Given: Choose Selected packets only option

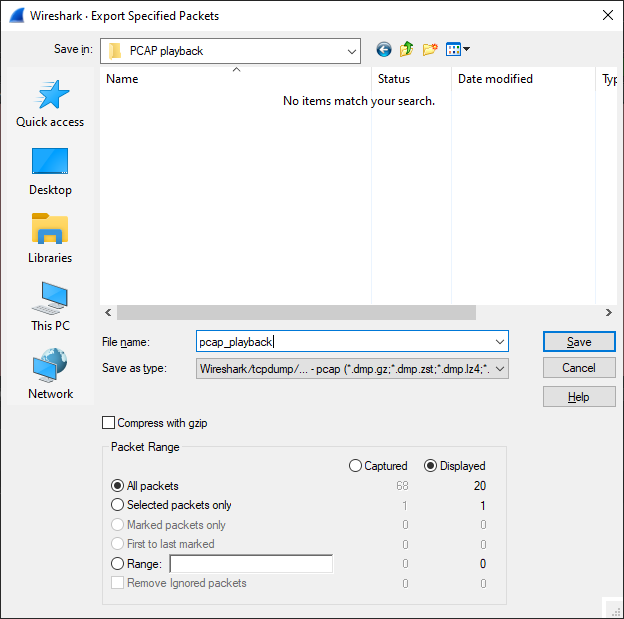Looking at the screenshot, I should (118, 505).
